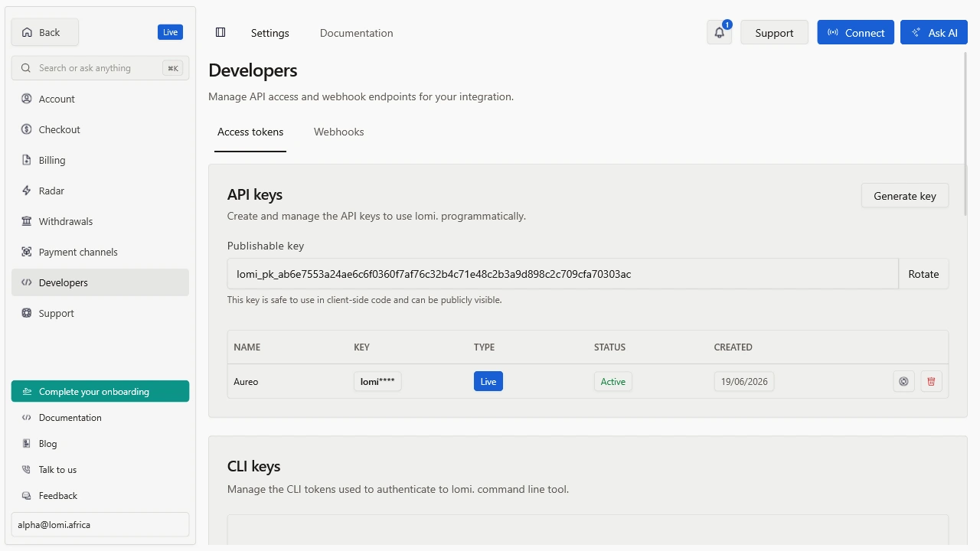Click the Back button
The image size is (980, 551).
point(45,32)
